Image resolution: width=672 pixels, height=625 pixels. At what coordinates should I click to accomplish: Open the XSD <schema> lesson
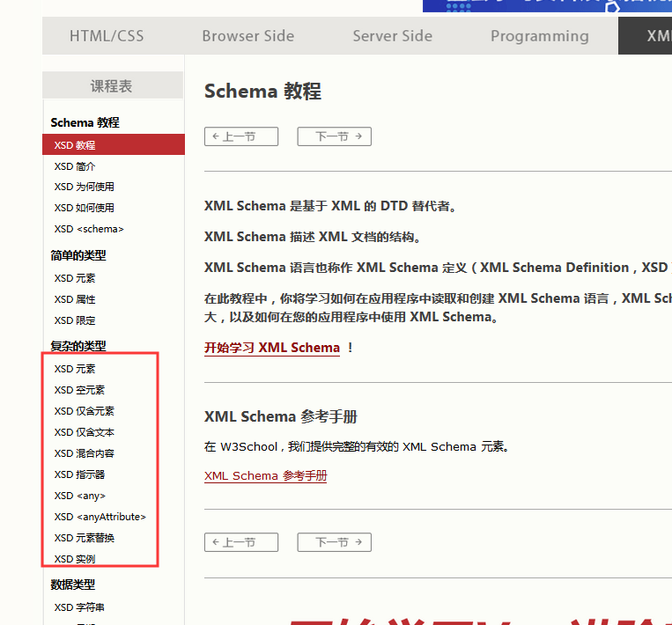tap(89, 229)
